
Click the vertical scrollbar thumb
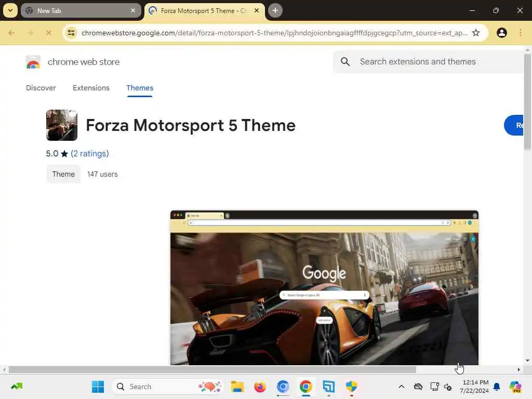[x=528, y=102]
